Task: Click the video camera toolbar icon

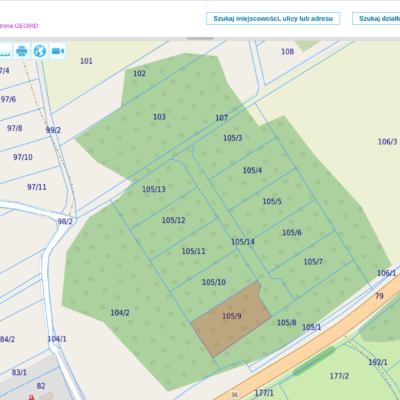Action: [58, 51]
